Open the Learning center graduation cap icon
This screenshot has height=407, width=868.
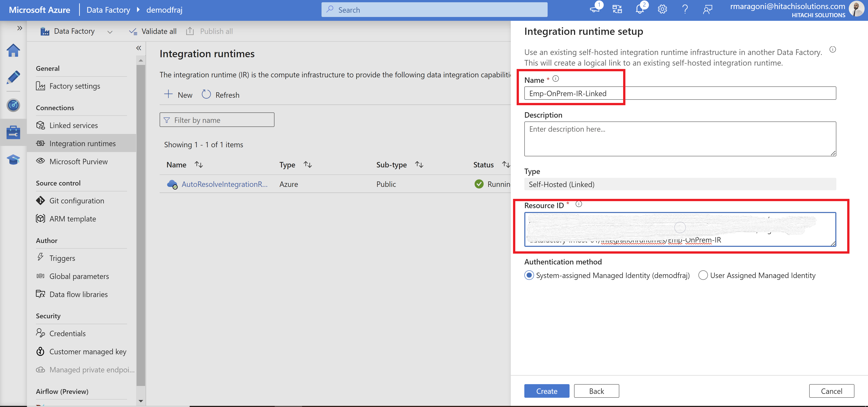13,159
